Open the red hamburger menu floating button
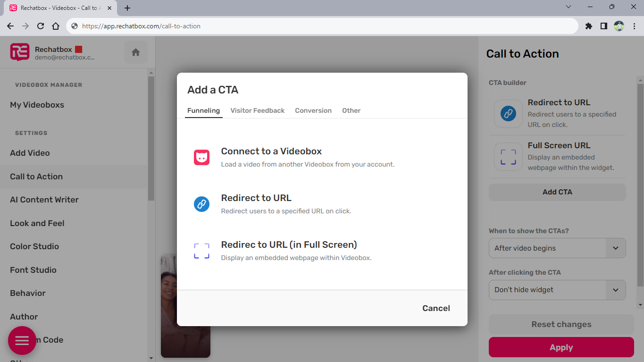644x362 pixels. tap(22, 340)
